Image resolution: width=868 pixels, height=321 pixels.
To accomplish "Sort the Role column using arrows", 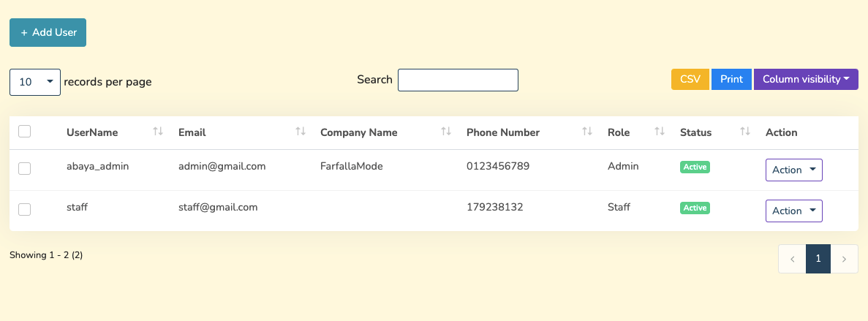I will pyautogui.click(x=659, y=132).
